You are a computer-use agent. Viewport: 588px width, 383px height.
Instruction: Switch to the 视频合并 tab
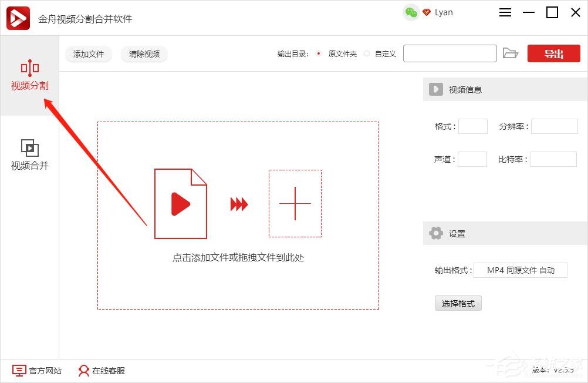[30, 154]
